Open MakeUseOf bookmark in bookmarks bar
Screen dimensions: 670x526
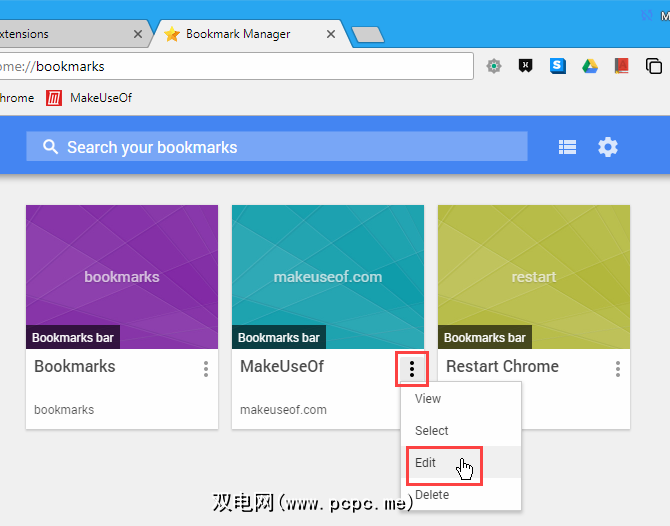[89, 98]
